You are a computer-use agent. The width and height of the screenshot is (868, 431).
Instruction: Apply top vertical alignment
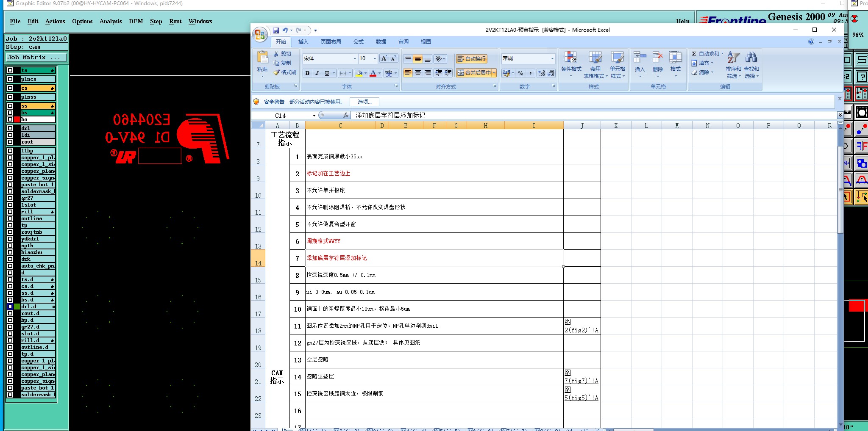pos(408,58)
